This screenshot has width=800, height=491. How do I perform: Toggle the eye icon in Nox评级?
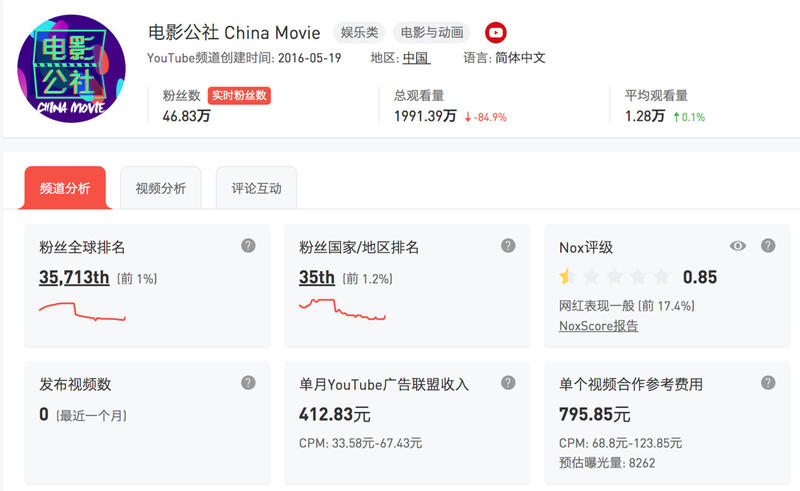click(737, 246)
